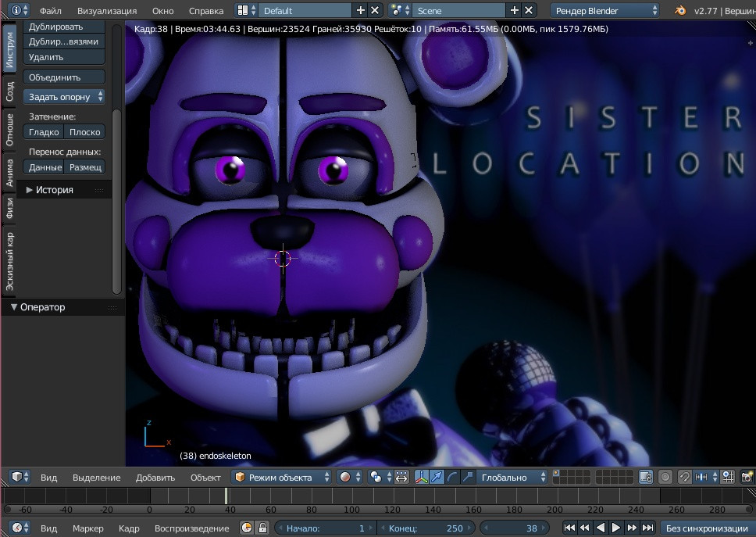The height and width of the screenshot is (537, 756).
Task: Add a new screen layout next to Default
Action: coord(360,10)
